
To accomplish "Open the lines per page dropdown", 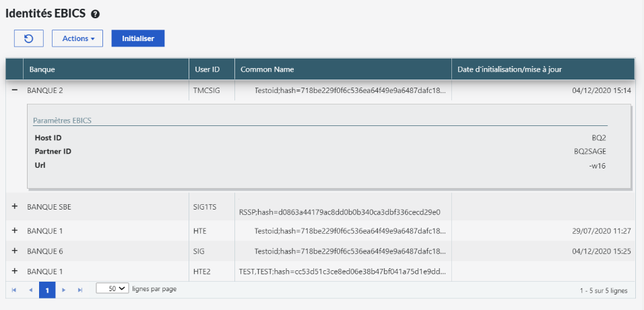I will tap(112, 288).
